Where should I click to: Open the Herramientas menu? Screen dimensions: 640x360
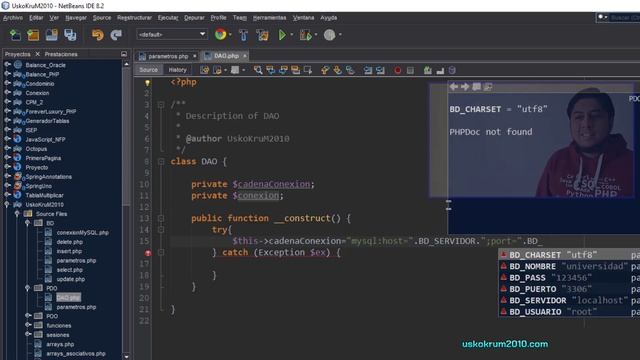[x=269, y=18]
